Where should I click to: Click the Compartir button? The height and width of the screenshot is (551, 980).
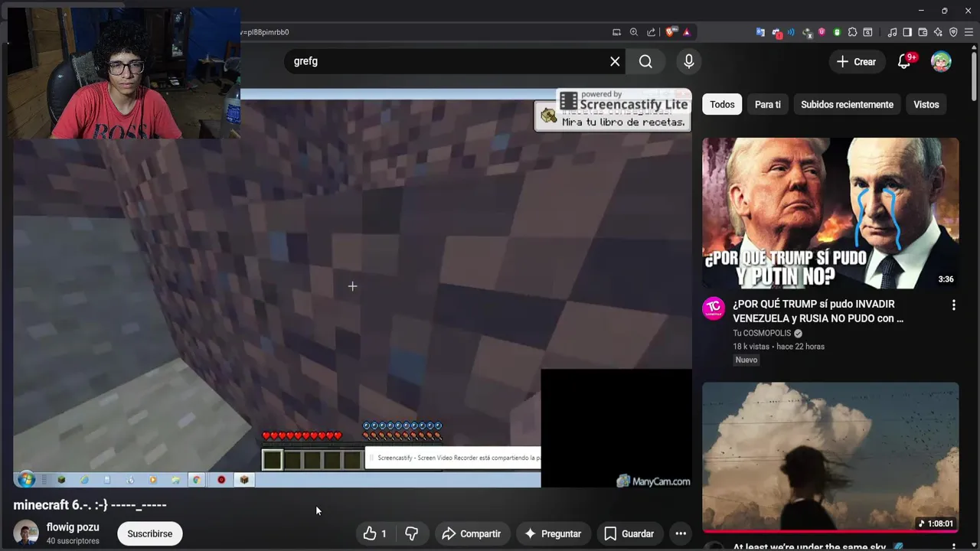coord(472,533)
